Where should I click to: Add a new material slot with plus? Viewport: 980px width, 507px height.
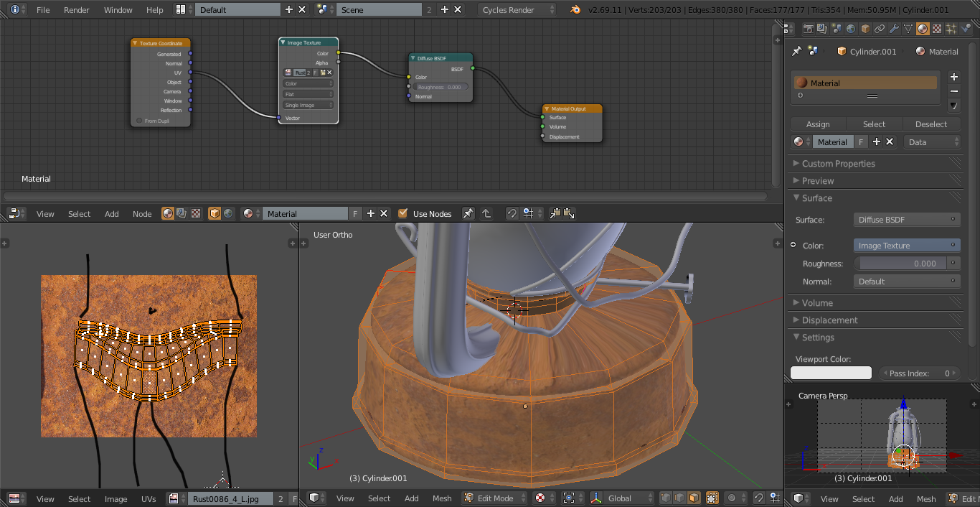[953, 77]
